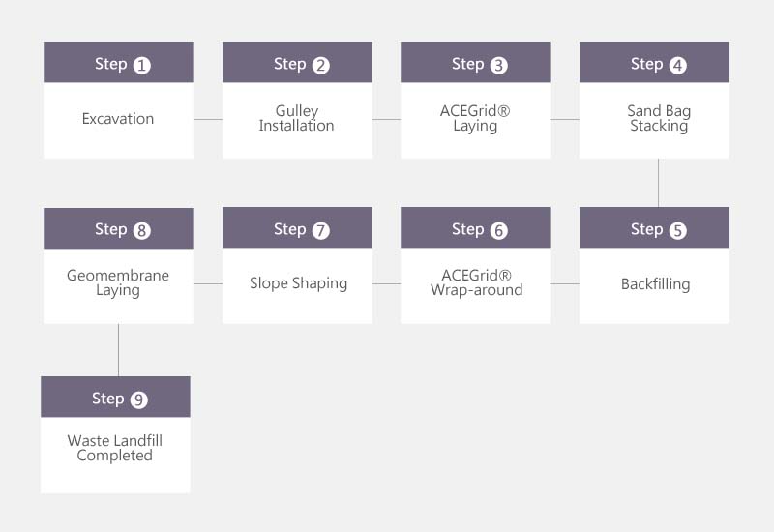Click the Geomembrane Laying text

pyautogui.click(x=118, y=282)
